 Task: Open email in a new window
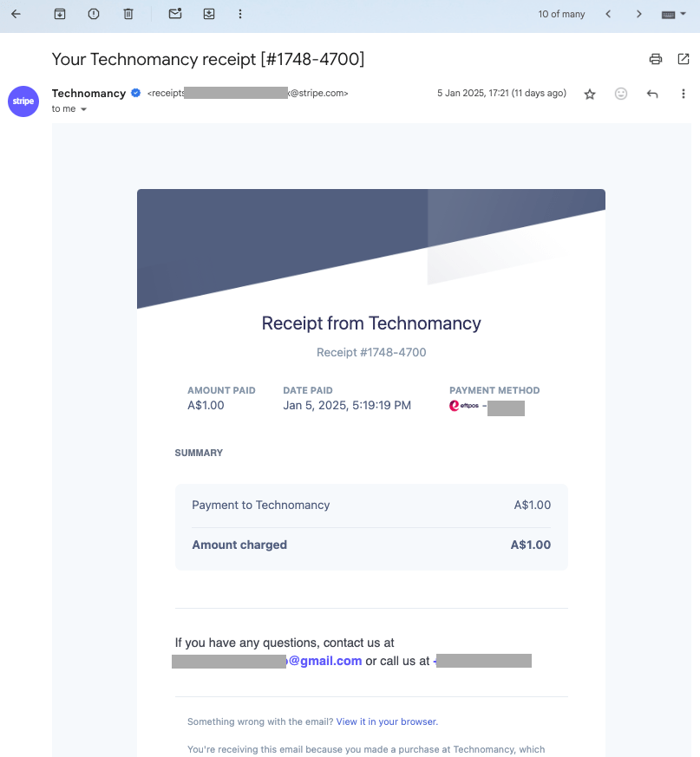point(684,59)
